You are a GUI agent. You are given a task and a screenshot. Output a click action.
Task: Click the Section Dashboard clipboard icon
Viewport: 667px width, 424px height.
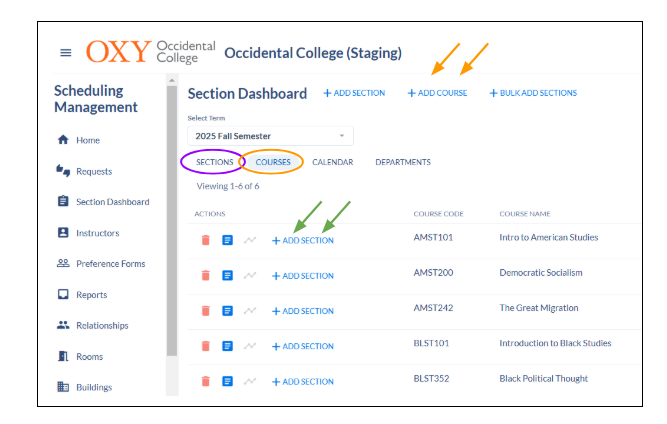63,201
